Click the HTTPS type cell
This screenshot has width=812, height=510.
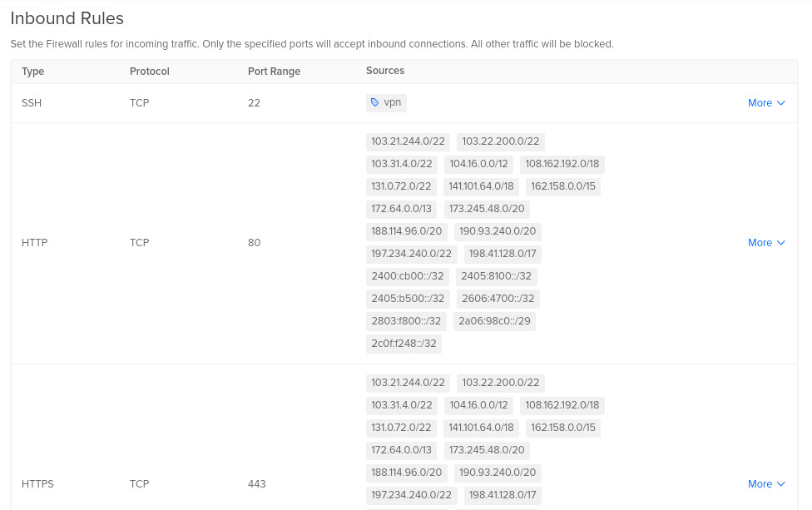[37, 484]
